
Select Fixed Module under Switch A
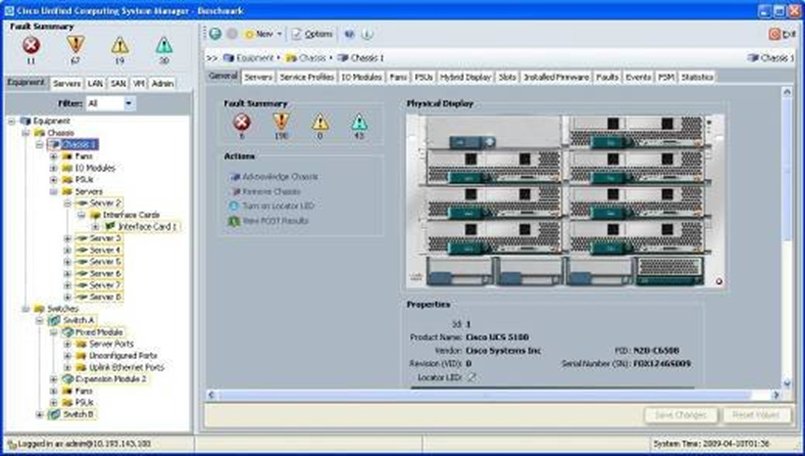pyautogui.click(x=93, y=332)
